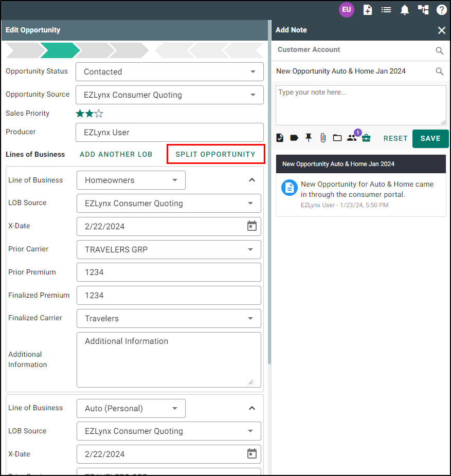
Task: Open the Opportunity Status dropdown
Action: (x=170, y=71)
